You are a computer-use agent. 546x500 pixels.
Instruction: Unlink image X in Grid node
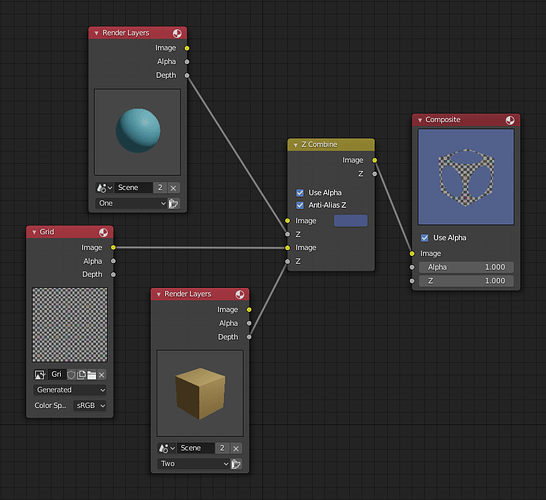click(101, 375)
